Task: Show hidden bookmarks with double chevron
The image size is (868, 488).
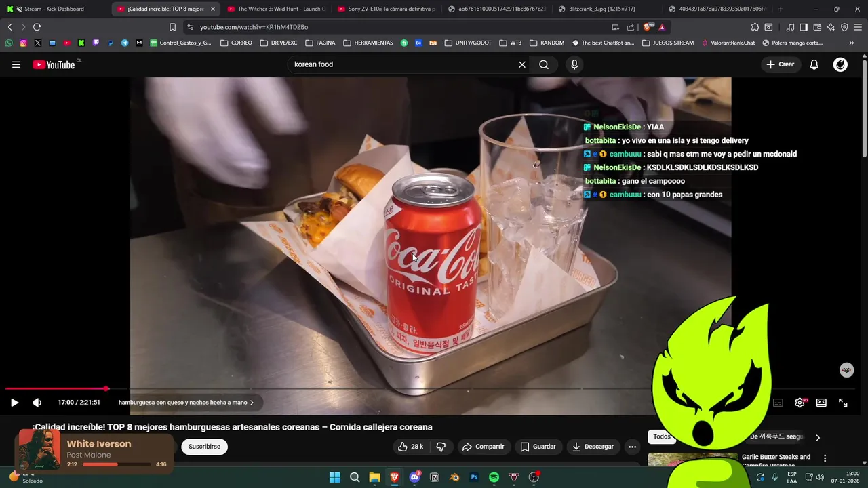Action: point(851,43)
